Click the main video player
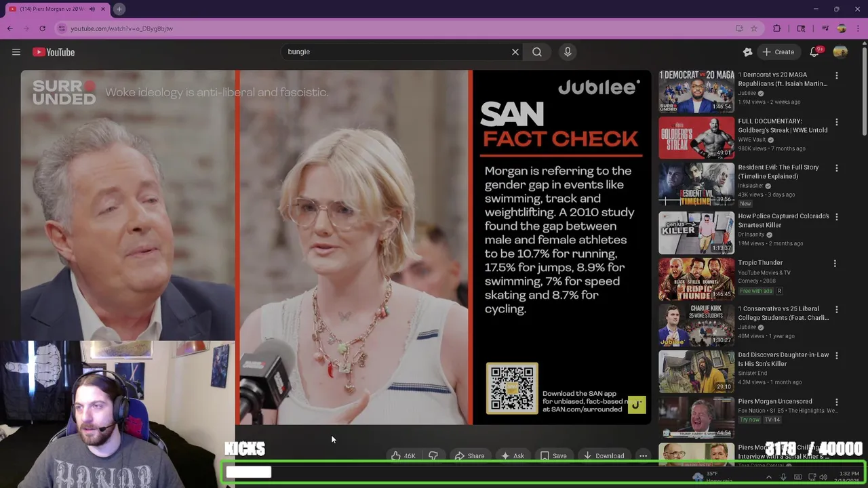The height and width of the screenshot is (488, 868). [x=336, y=247]
